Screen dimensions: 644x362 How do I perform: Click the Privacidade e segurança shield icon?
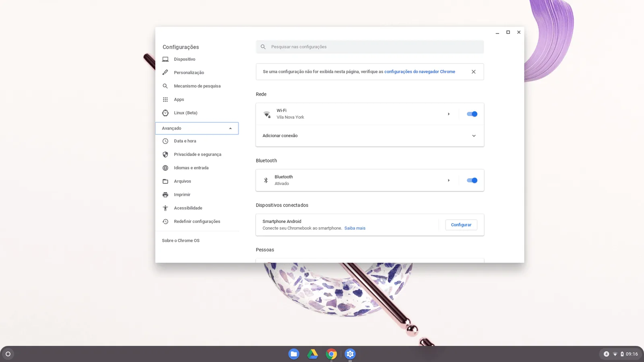(x=165, y=154)
